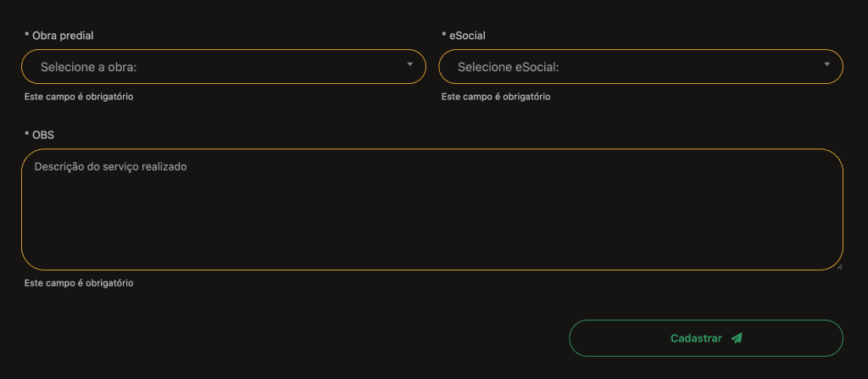Image resolution: width=868 pixels, height=379 pixels.
Task: Expand the eSocial dropdown arrow
Action: [826, 64]
